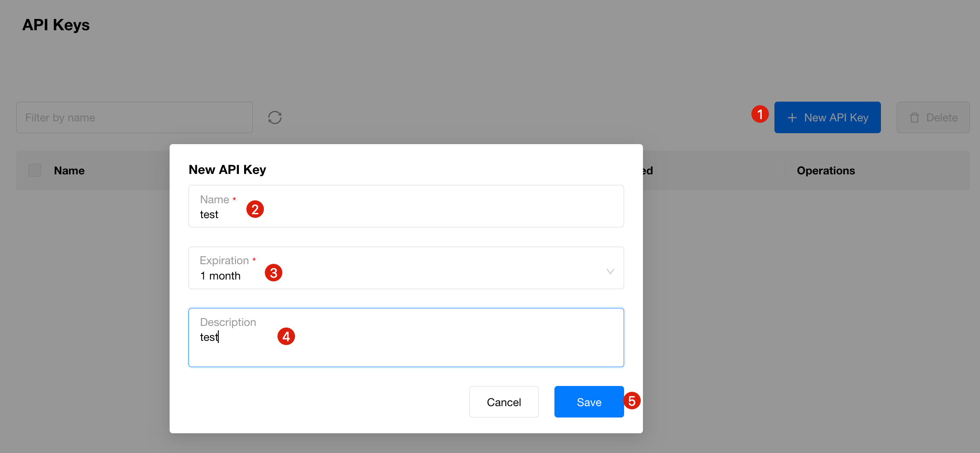Image resolution: width=980 pixels, height=453 pixels.
Task: Click the red step 3 badge
Action: tap(273, 273)
